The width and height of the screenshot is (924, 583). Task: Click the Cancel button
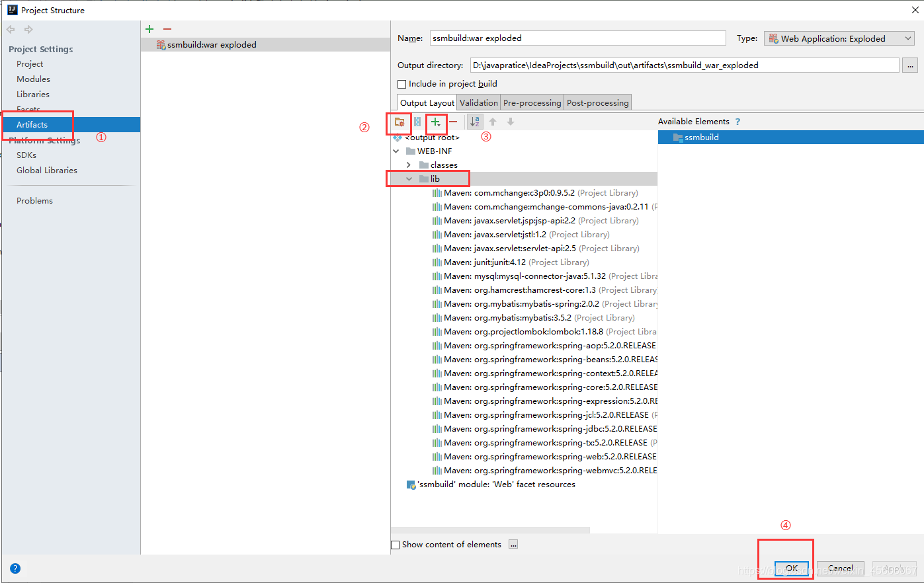[x=840, y=568]
